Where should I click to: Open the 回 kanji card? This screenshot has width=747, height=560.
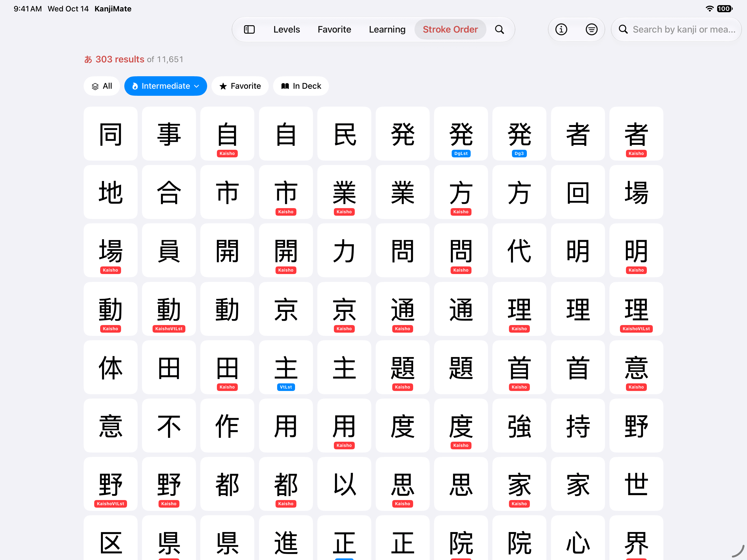[x=578, y=192]
